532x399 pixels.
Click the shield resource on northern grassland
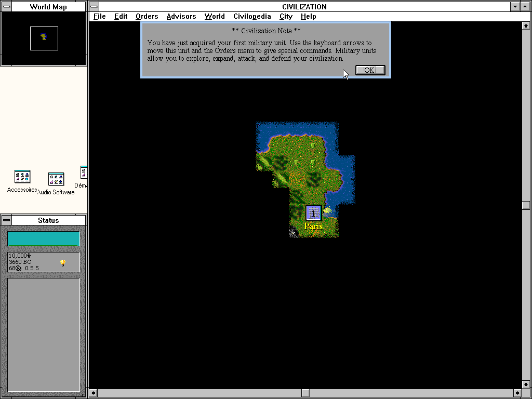coord(312,145)
